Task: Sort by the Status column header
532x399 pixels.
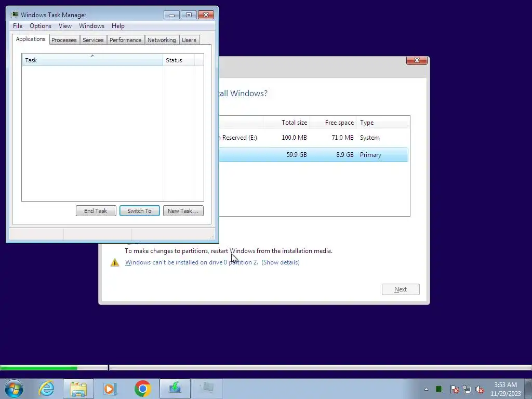Action: point(179,60)
